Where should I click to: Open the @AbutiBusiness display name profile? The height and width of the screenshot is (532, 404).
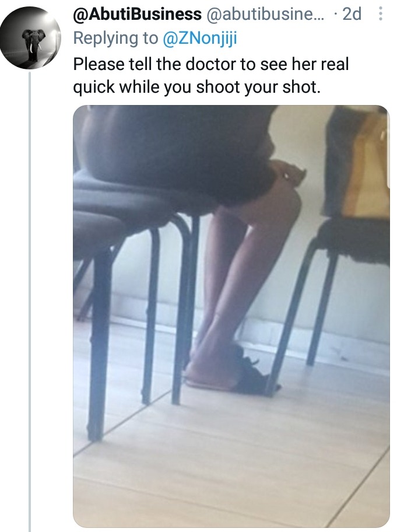tap(138, 14)
